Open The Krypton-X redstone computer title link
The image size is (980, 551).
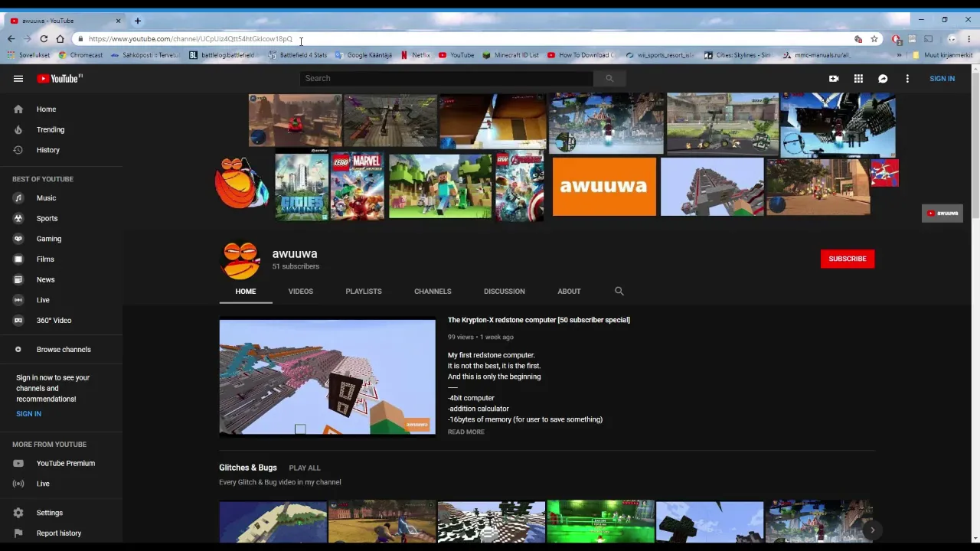(x=539, y=320)
